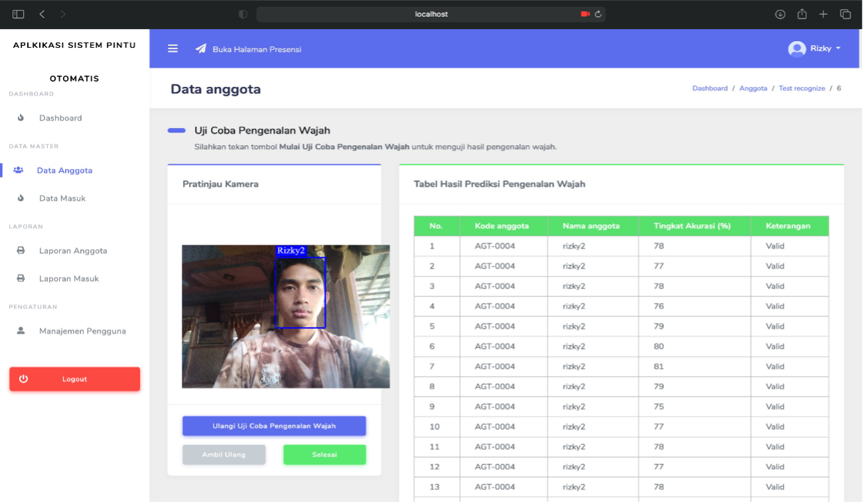Click the Rizky user avatar icon
This screenshot has height=504, width=865.
tap(797, 48)
